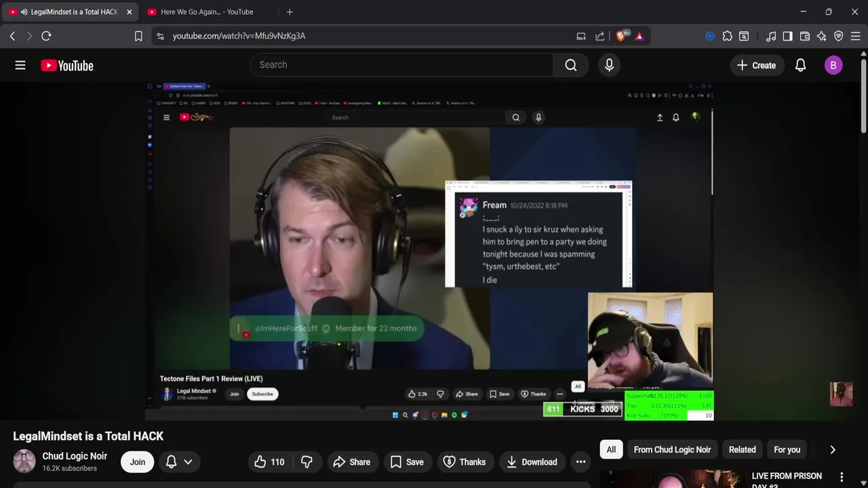The image size is (868, 488).
Task: Click the search magnifier button
Action: pyautogui.click(x=570, y=65)
